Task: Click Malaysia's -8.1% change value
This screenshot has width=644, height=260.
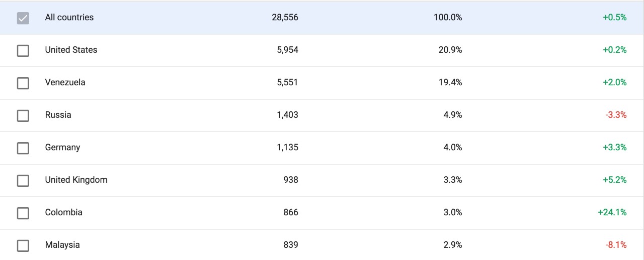Action: coord(616,245)
